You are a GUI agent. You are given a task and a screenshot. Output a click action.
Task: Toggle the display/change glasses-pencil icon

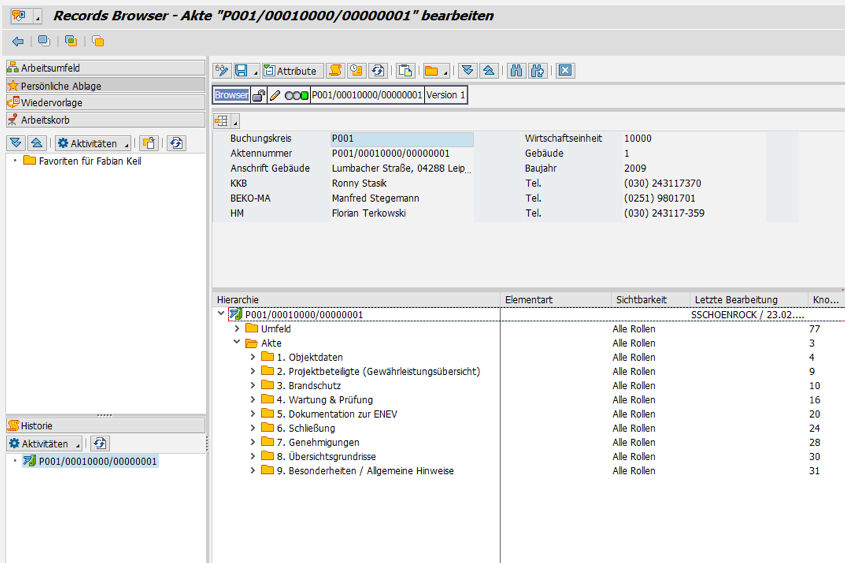(x=222, y=71)
